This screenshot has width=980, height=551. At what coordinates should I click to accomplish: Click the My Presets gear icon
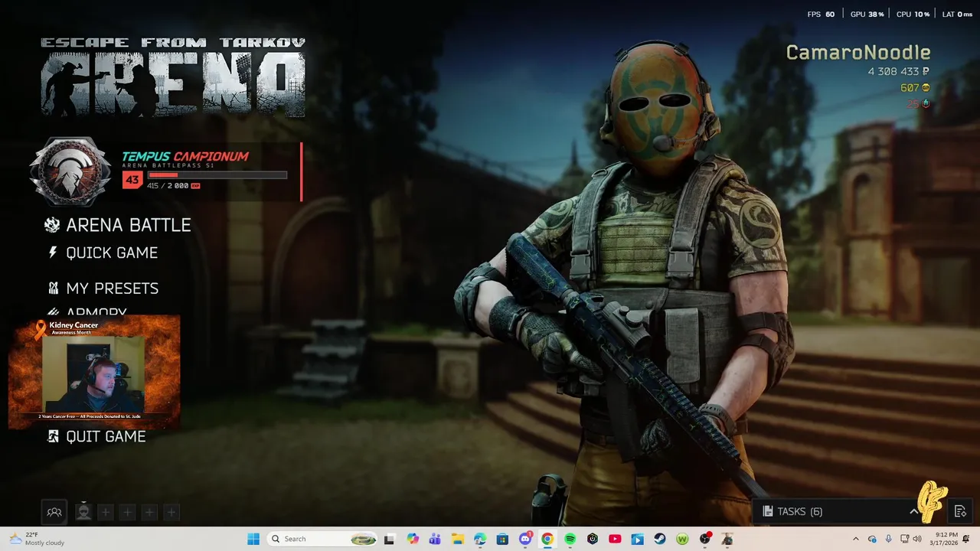(53, 289)
